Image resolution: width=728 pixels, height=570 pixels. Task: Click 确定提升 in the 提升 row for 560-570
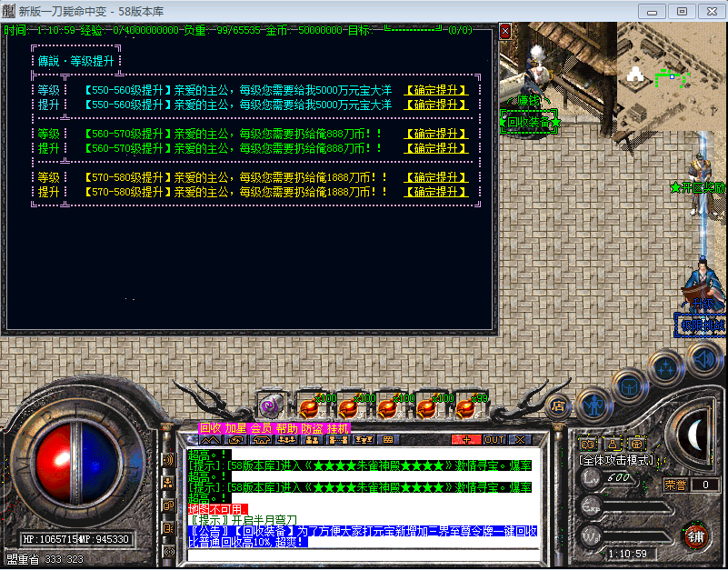(x=435, y=148)
